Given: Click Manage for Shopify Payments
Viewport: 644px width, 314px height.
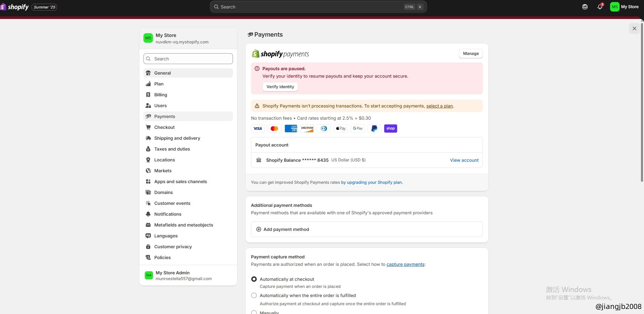Looking at the screenshot, I should coord(471,54).
